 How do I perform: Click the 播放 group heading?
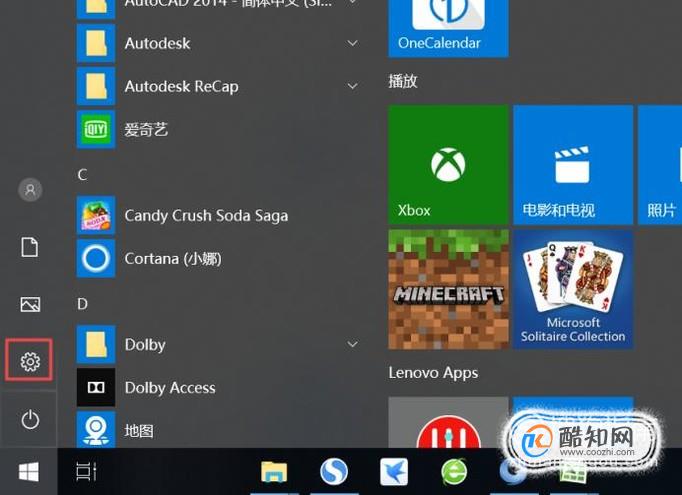click(x=403, y=81)
